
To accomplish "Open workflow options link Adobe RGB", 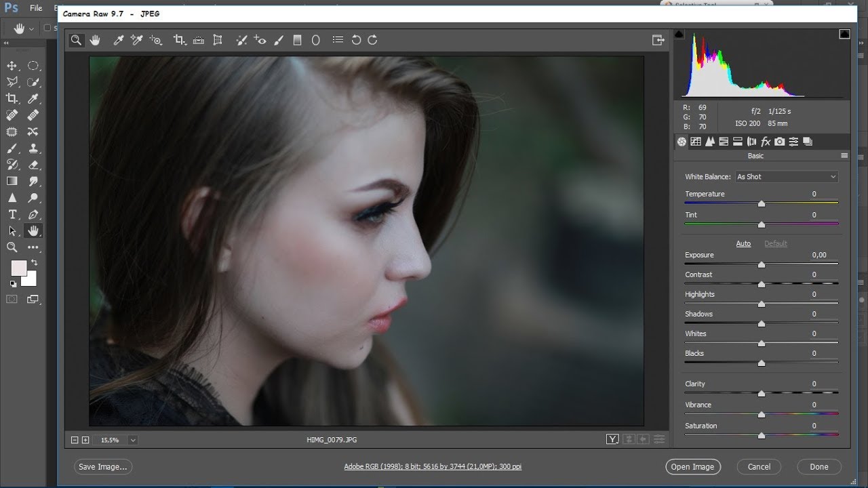I will tap(433, 466).
